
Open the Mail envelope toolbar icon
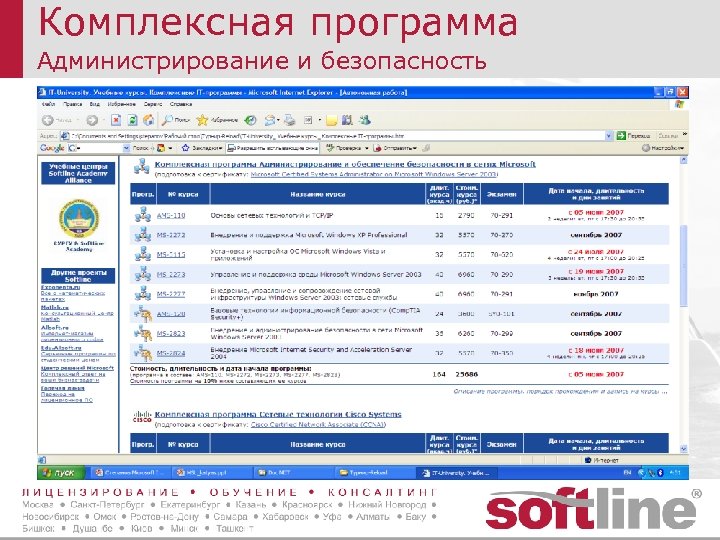click(x=270, y=120)
